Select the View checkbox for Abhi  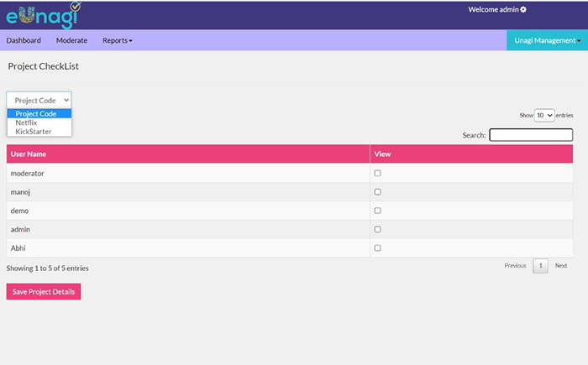377,248
